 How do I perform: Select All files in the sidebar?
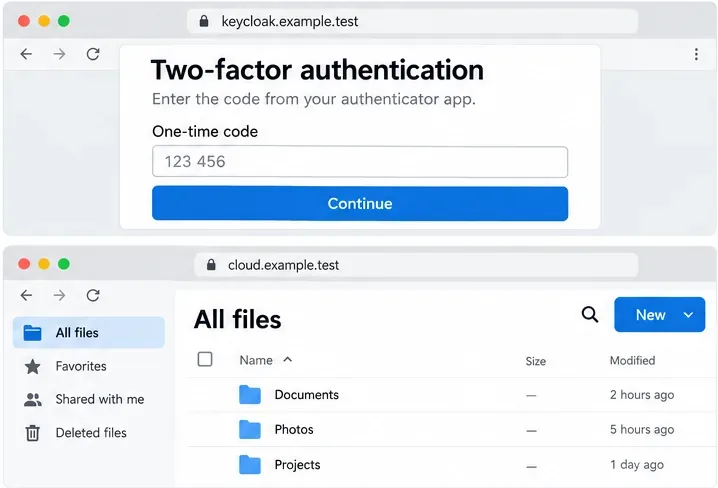tap(89, 333)
